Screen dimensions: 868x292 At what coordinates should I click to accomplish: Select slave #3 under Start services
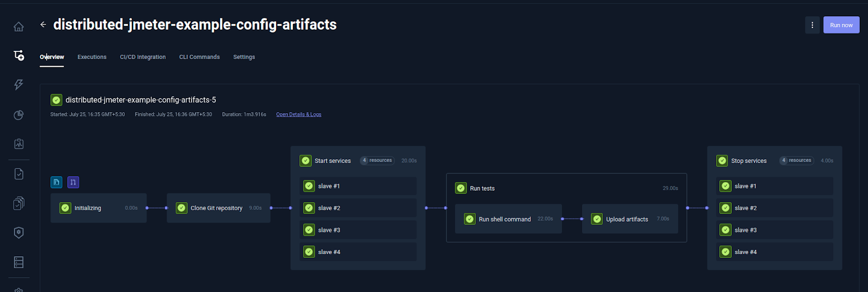(358, 230)
